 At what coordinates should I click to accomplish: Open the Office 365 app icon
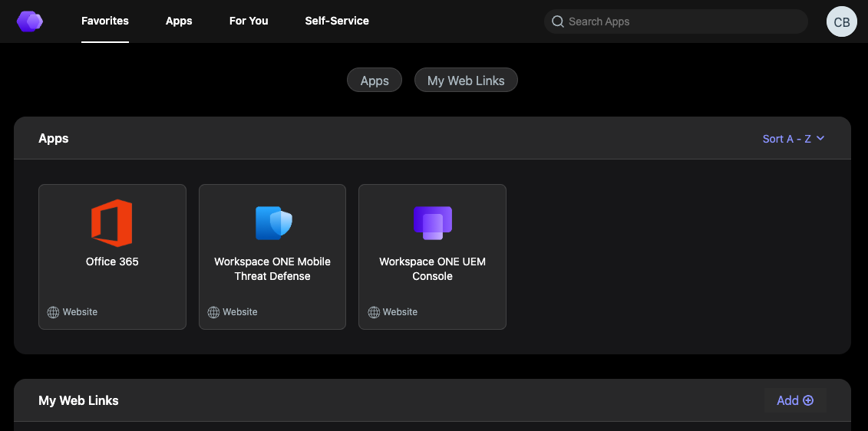112,222
